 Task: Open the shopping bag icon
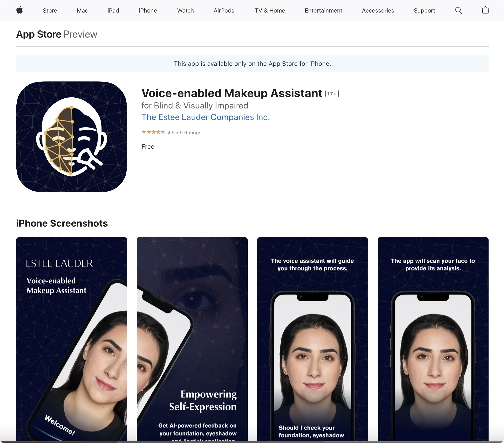point(485,10)
